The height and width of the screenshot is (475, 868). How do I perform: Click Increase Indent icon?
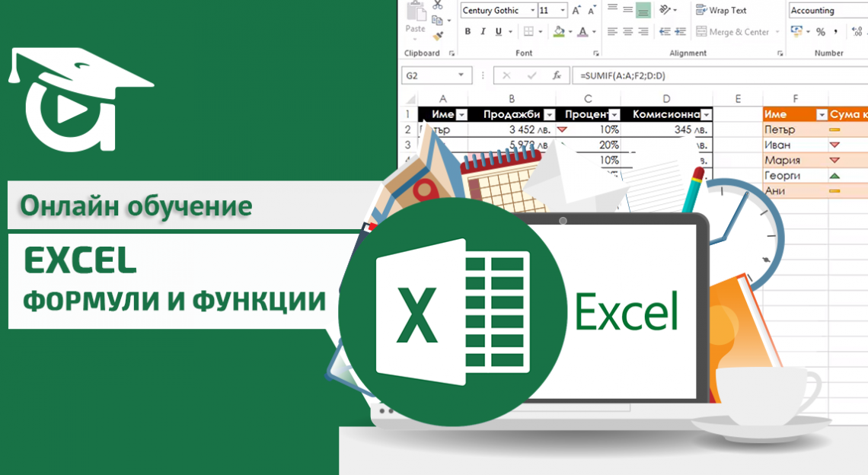(x=681, y=31)
